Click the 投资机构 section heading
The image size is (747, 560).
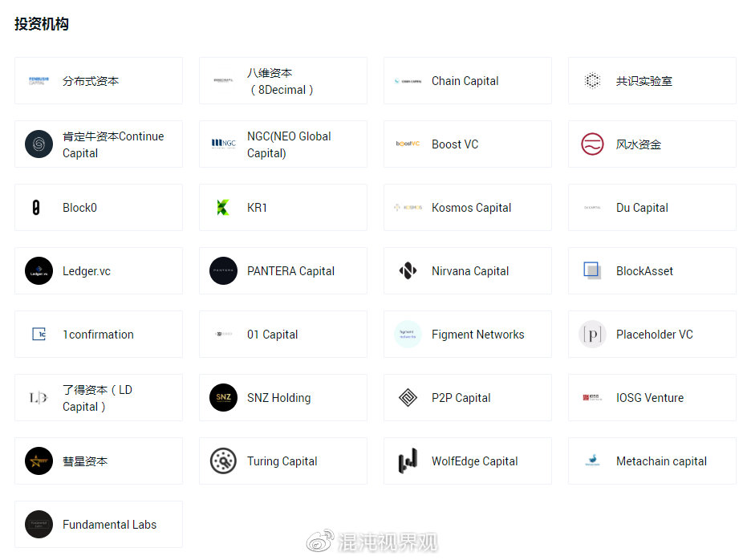click(42, 24)
